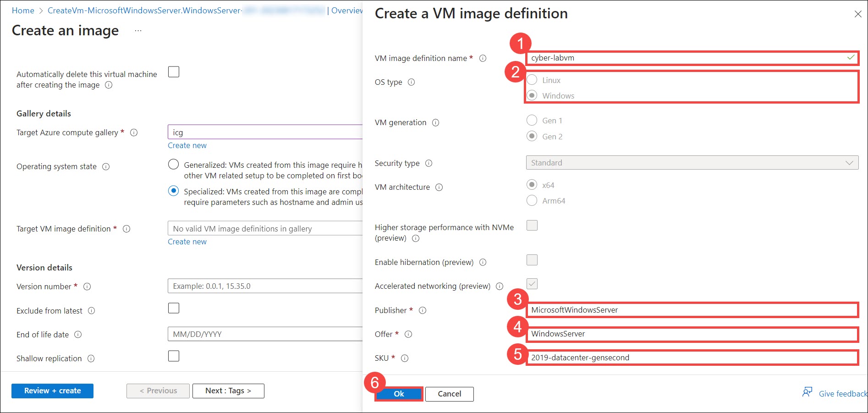Click the VM image definition name field
This screenshot has height=413, width=868.
(692, 58)
